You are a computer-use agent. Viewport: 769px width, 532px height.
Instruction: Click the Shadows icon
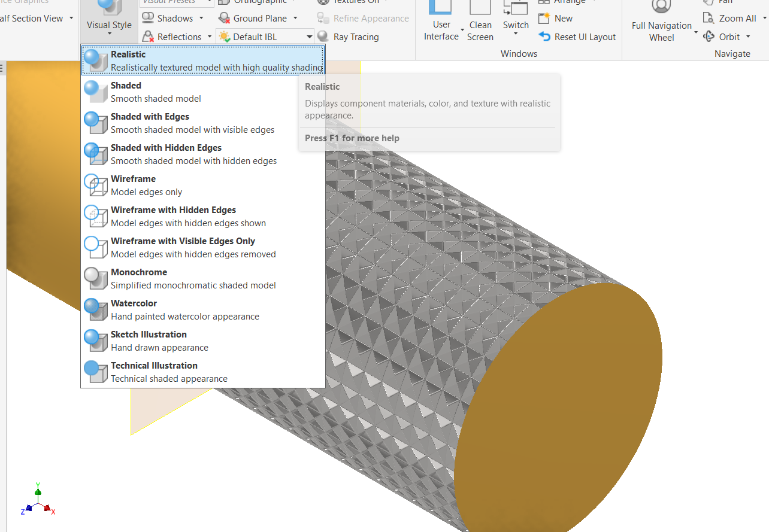point(148,18)
